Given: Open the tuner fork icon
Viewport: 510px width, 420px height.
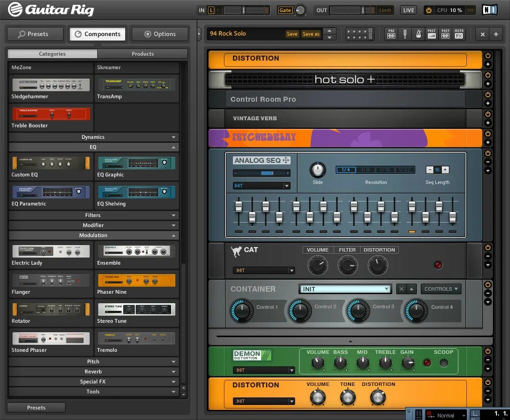Looking at the screenshot, I should (405, 34).
